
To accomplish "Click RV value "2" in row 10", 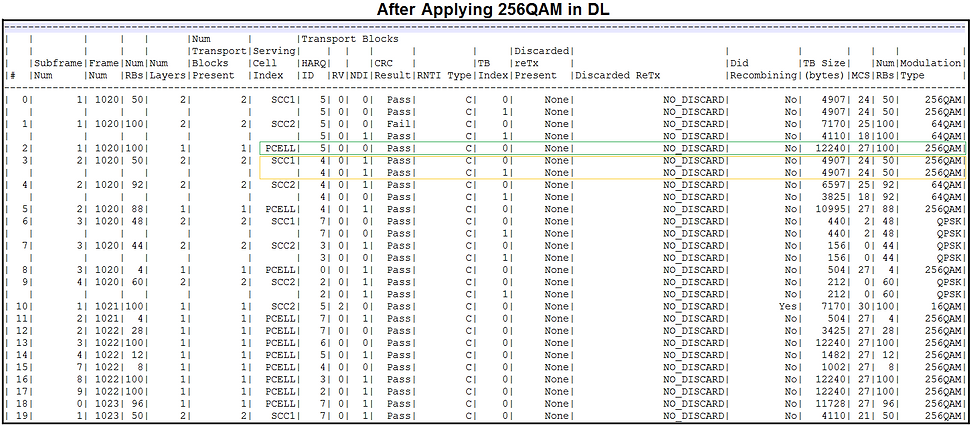I will [341, 306].
